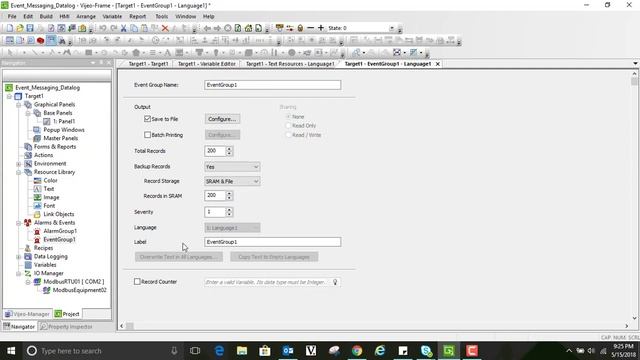Viewport: 640px width, 360px height.
Task: Click the Forward arrow navigation icon
Action: (217, 28)
